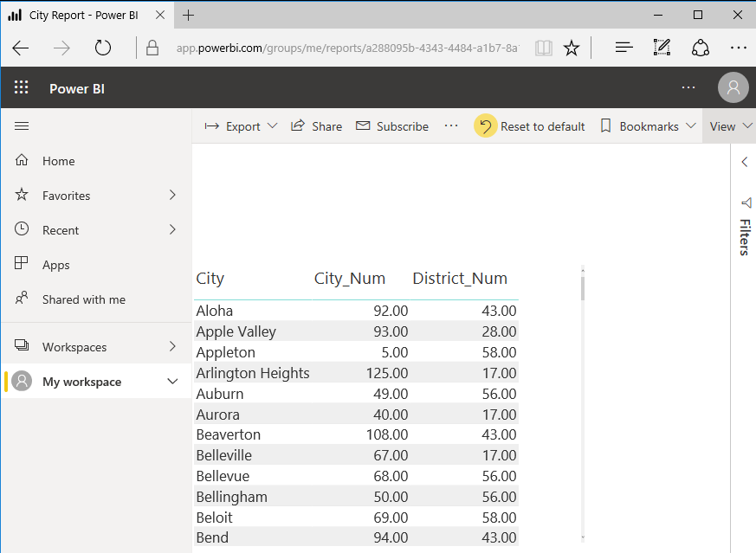Click the Reset to default undo icon
756x553 pixels.
(485, 125)
